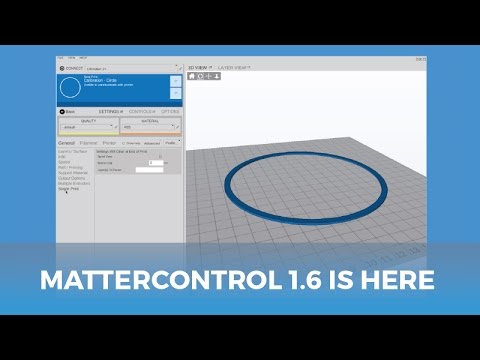Click the numeric field below Spiral Vase
The image size is (480, 360).
(156, 163)
